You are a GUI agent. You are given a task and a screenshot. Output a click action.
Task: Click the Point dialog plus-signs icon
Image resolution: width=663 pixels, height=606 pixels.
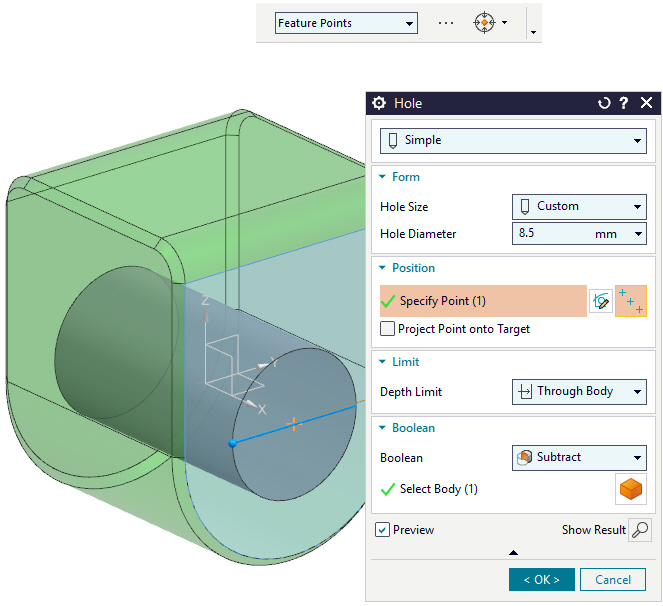tap(630, 301)
